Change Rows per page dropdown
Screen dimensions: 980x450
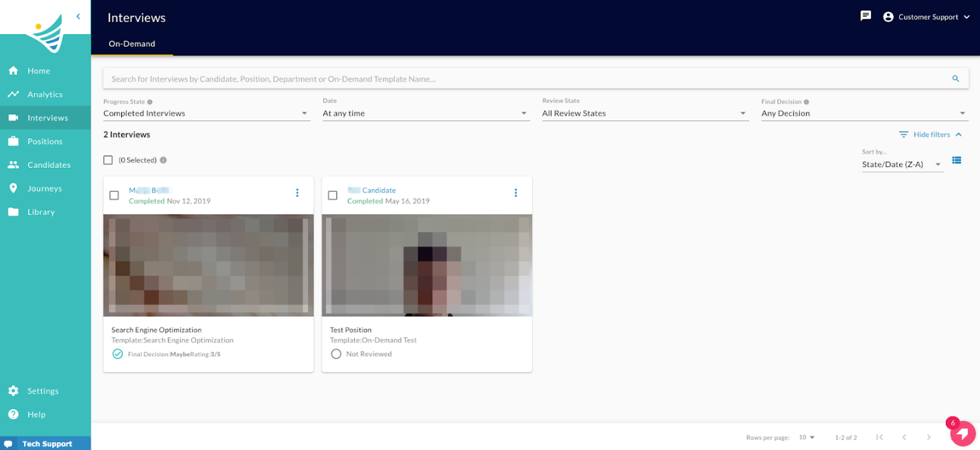tap(807, 437)
